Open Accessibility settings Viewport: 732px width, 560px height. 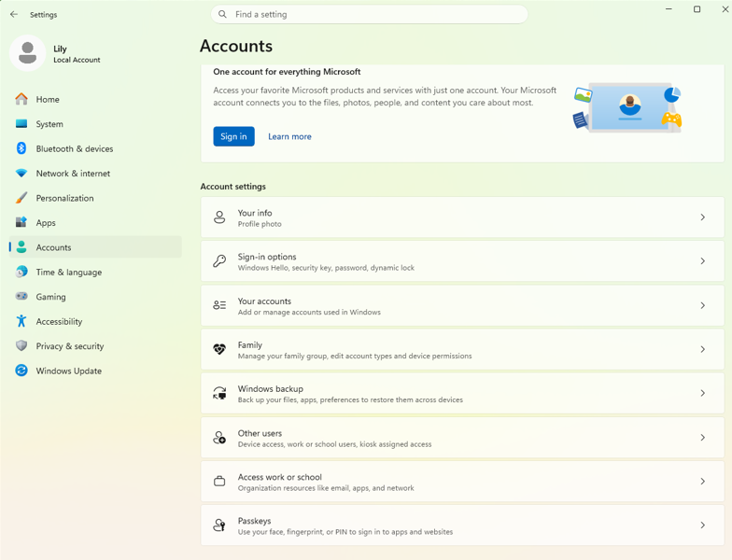95,321
